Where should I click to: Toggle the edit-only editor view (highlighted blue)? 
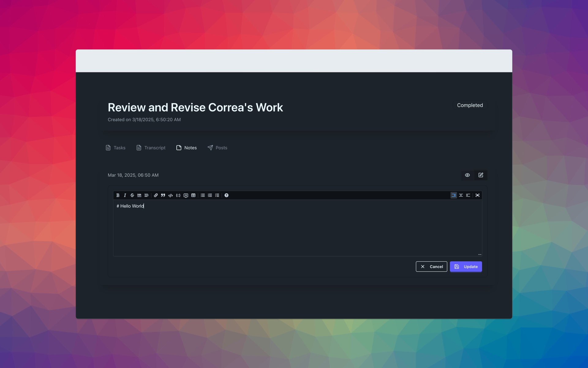pyautogui.click(x=454, y=195)
